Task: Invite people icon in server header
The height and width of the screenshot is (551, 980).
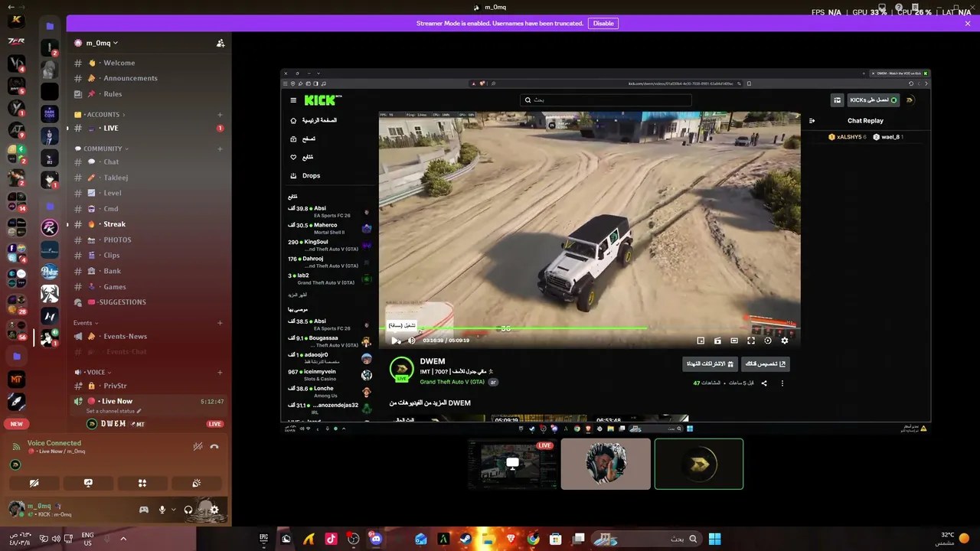Action: [x=220, y=43]
